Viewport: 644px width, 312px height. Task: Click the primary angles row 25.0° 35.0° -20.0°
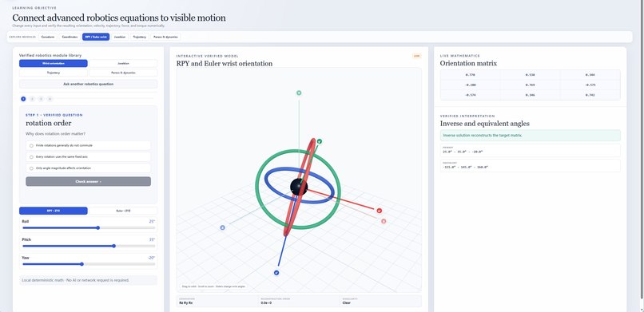click(531, 150)
